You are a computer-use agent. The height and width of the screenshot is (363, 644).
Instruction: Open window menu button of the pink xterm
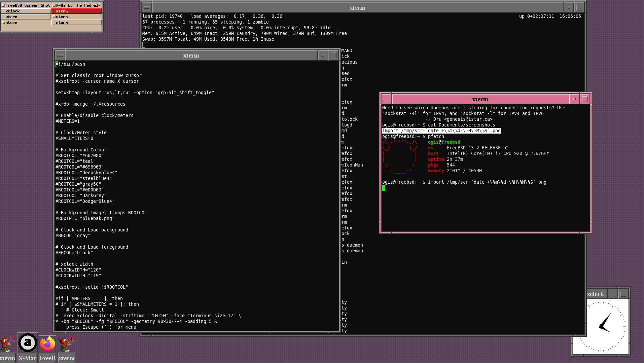tap(387, 99)
